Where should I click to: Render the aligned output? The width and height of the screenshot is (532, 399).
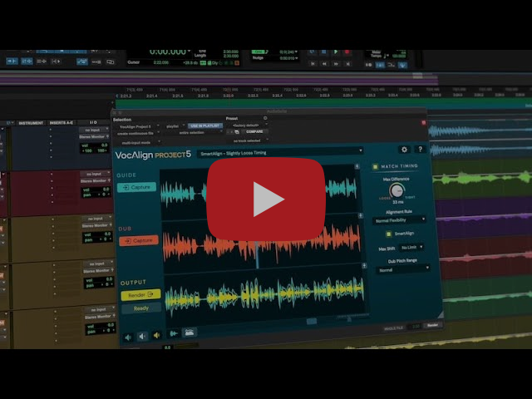[x=140, y=295]
